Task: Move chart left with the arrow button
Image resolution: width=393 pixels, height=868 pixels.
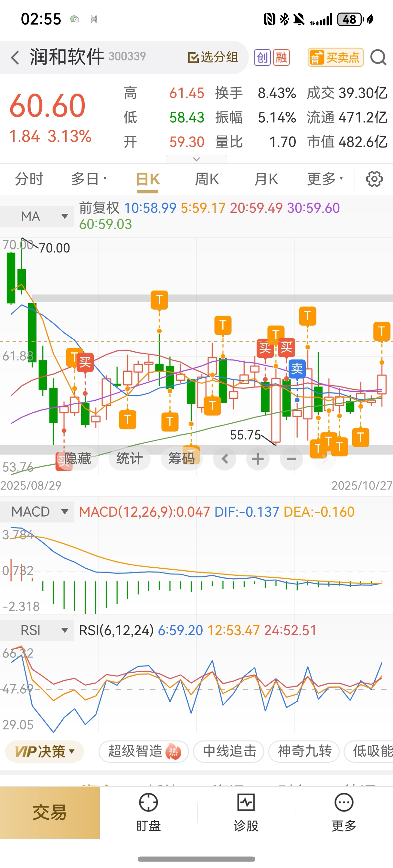Action: (x=225, y=459)
